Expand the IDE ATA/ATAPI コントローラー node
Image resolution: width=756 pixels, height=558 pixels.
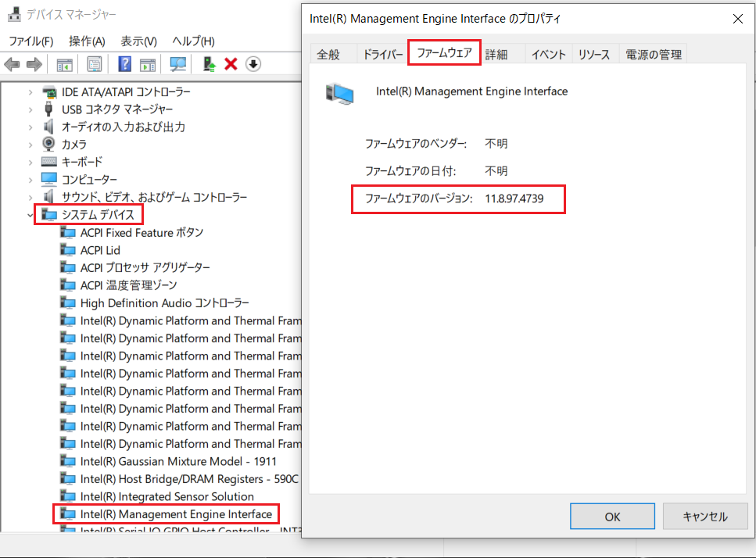(30, 92)
